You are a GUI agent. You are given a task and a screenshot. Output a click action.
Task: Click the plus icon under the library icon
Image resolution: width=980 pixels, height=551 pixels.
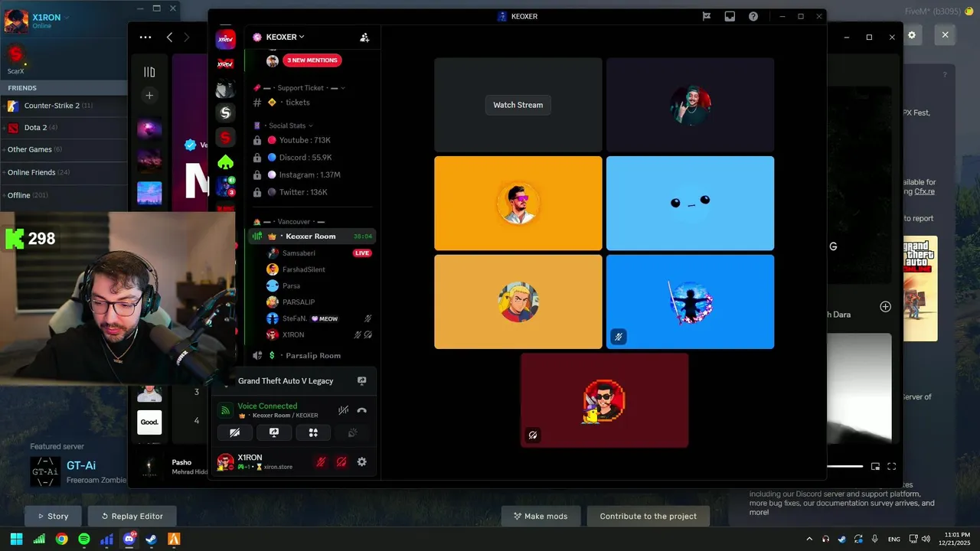pos(149,96)
